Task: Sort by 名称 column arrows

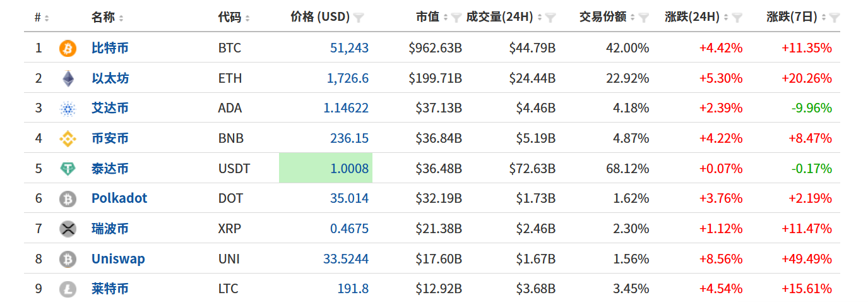Action: (x=121, y=18)
